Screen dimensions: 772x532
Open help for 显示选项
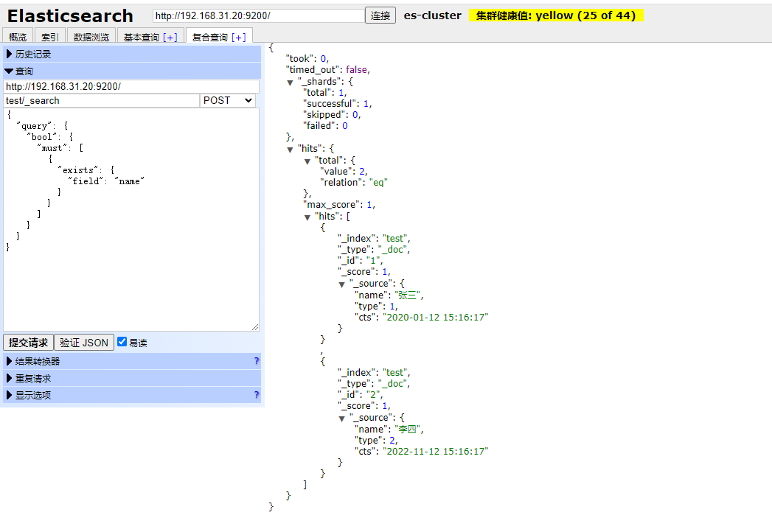pos(257,395)
